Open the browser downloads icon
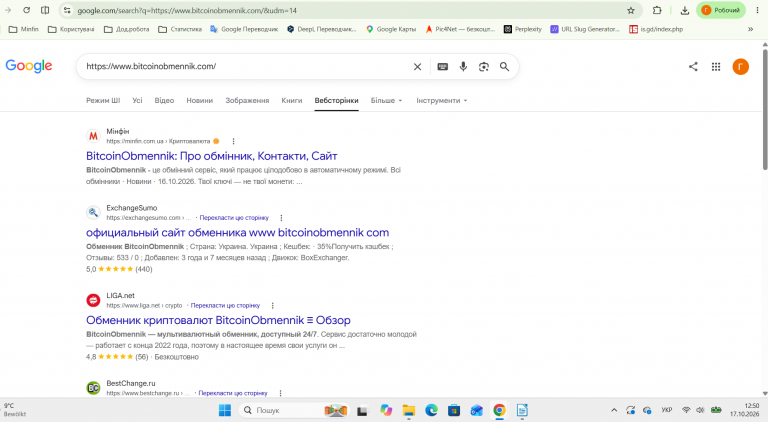This screenshot has width=768, height=422. [x=684, y=10]
